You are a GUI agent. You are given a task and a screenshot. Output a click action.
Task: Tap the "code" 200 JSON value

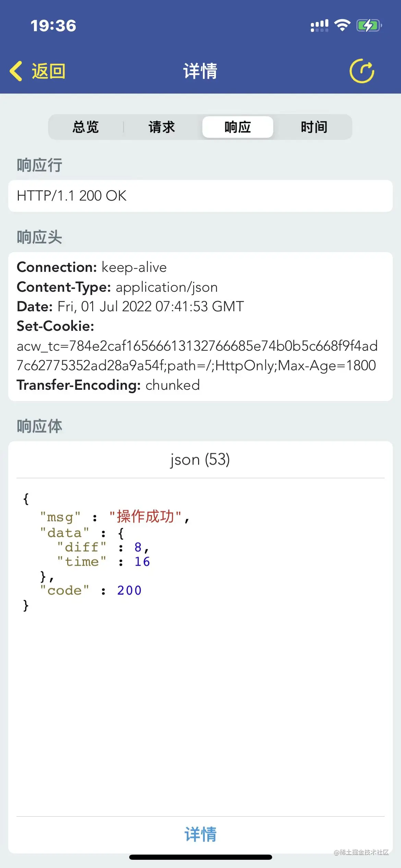point(129,590)
